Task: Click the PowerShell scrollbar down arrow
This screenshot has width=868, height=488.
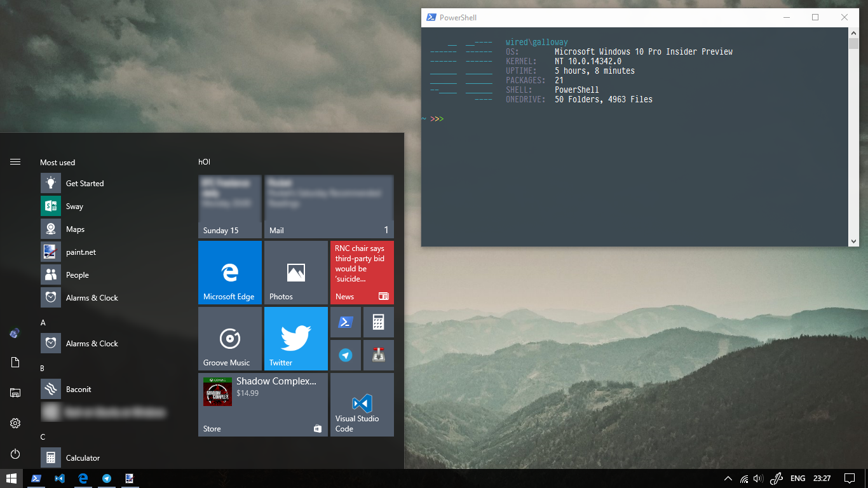Action: coord(853,241)
